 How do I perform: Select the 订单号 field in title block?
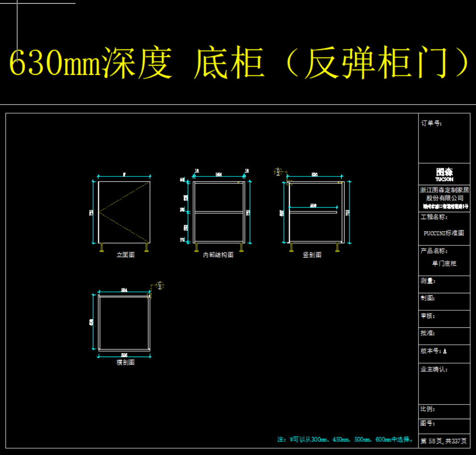[x=431, y=124]
